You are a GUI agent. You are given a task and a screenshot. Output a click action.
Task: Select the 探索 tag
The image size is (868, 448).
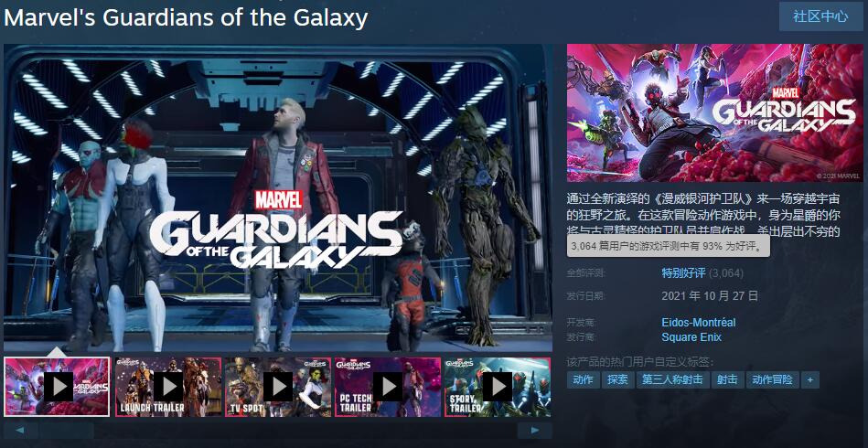click(x=617, y=380)
